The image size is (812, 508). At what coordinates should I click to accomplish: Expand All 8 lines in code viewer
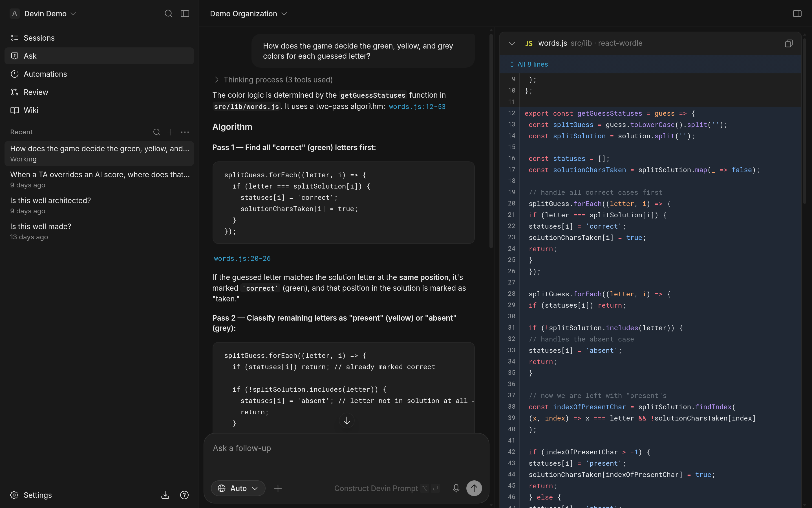529,64
